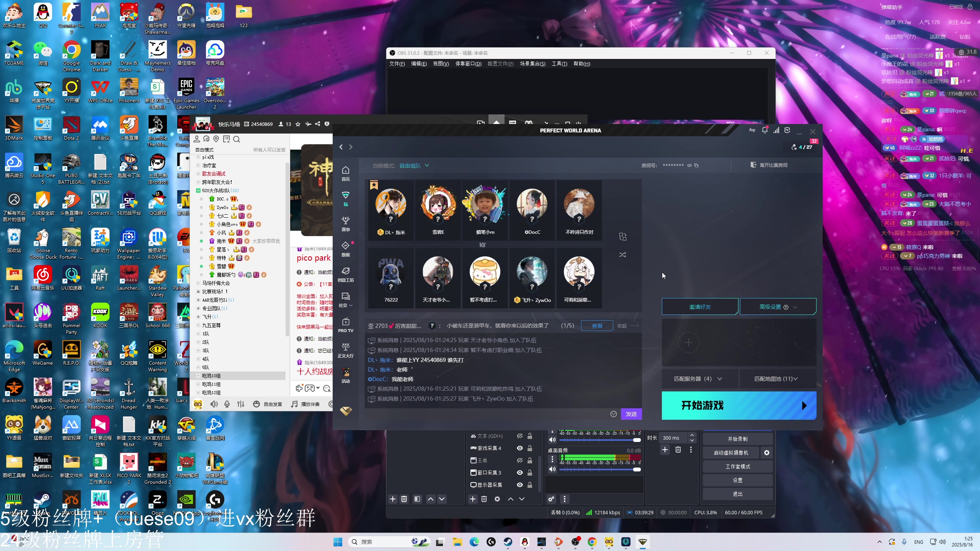Open 创意工坊 workshop in arena sidebar
Screen dimensions: 980x551
pos(345,274)
